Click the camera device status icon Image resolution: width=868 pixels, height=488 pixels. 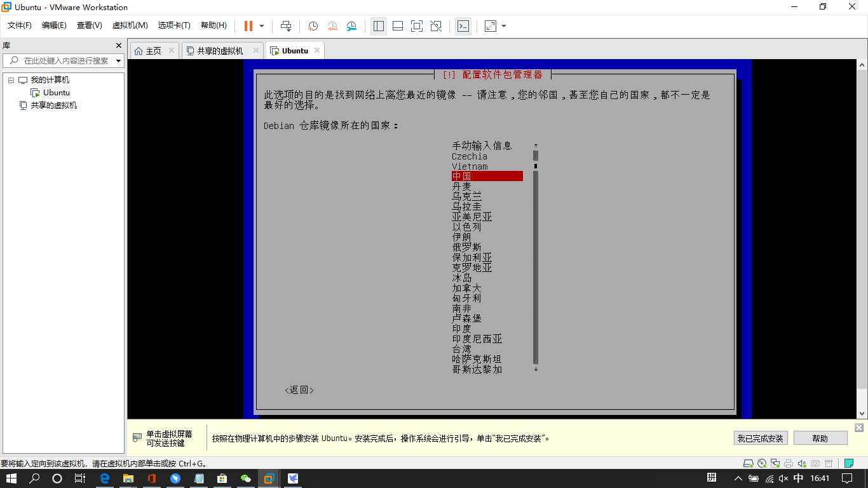[815, 463]
